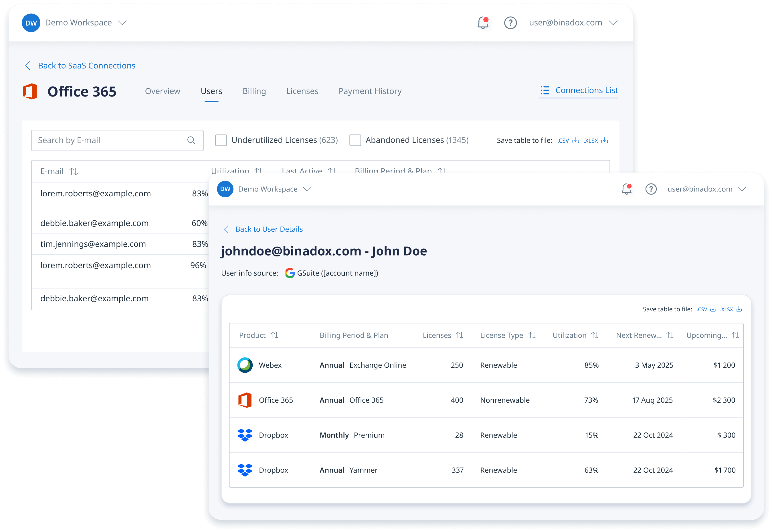Open help question mark in the Office 365 window
This screenshot has width=772, height=532.
pyautogui.click(x=510, y=23)
